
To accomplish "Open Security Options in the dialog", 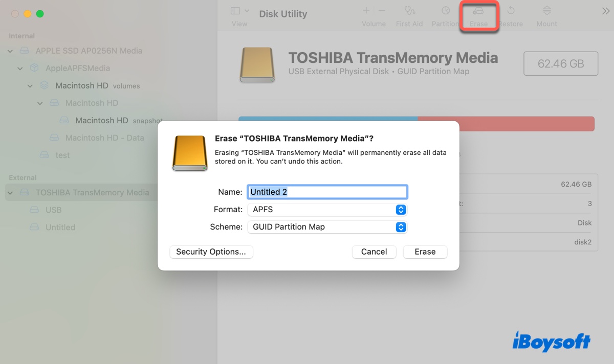I will (x=211, y=252).
